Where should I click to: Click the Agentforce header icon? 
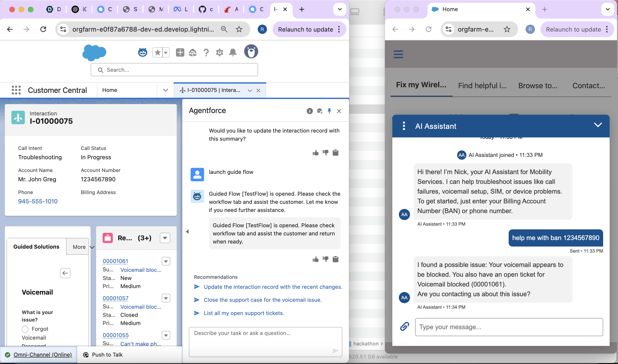(143, 52)
